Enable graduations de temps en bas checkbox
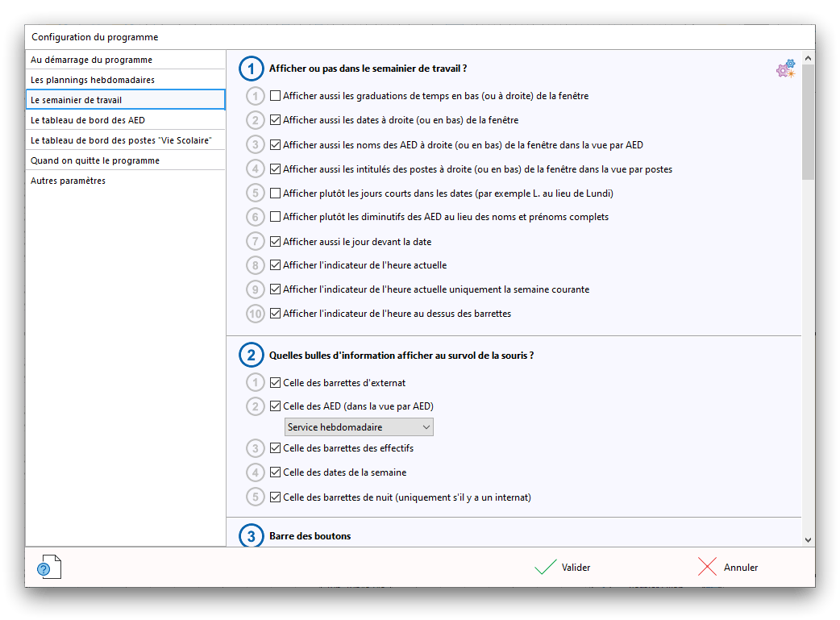Viewport: 840px width, 620px height. 276,96
